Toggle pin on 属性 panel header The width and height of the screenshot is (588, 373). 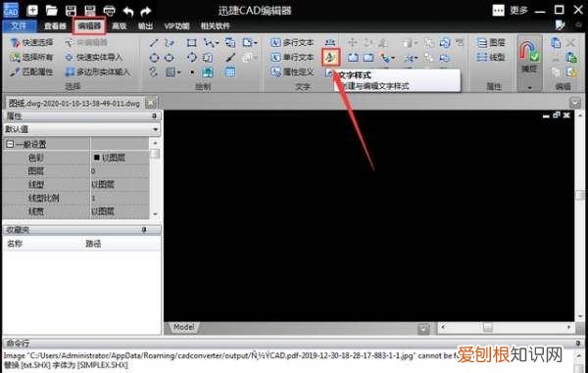point(154,117)
